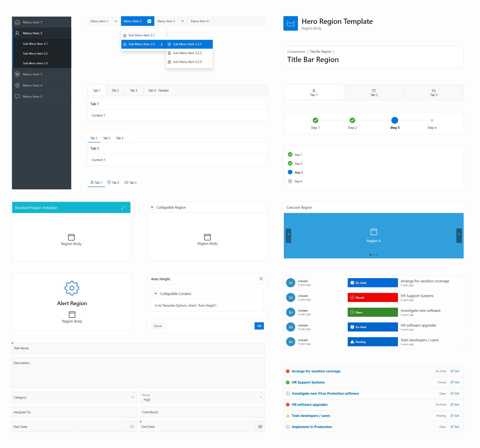Click the OK button in Auto Height dialog
The width and height of the screenshot is (480, 448).
click(259, 326)
